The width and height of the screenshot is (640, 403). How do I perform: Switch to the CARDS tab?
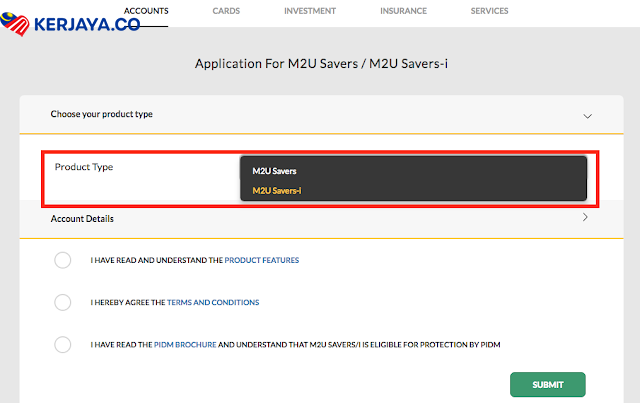(x=226, y=11)
